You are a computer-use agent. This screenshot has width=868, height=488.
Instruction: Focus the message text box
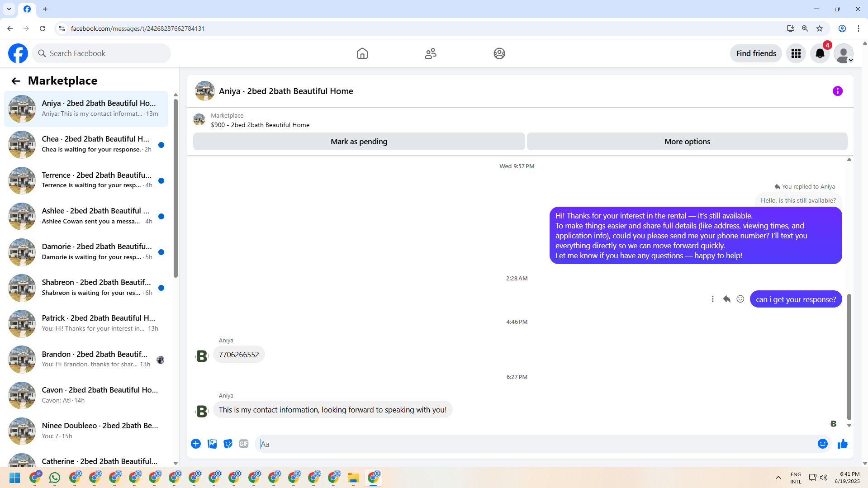(536, 444)
